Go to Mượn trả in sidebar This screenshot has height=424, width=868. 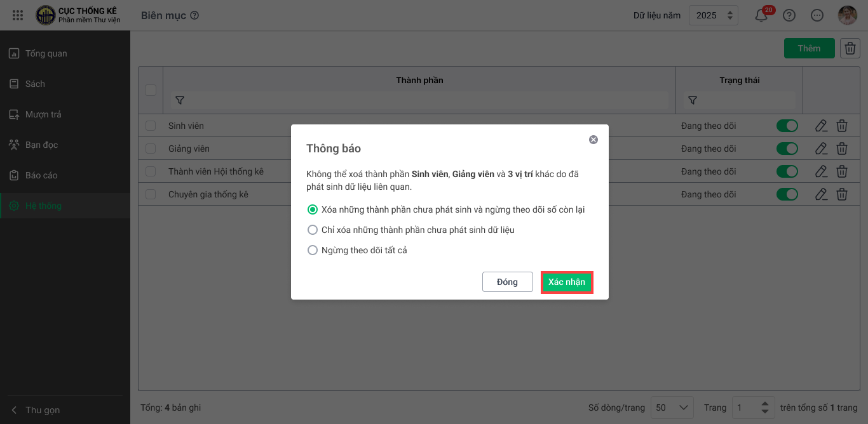[43, 114]
